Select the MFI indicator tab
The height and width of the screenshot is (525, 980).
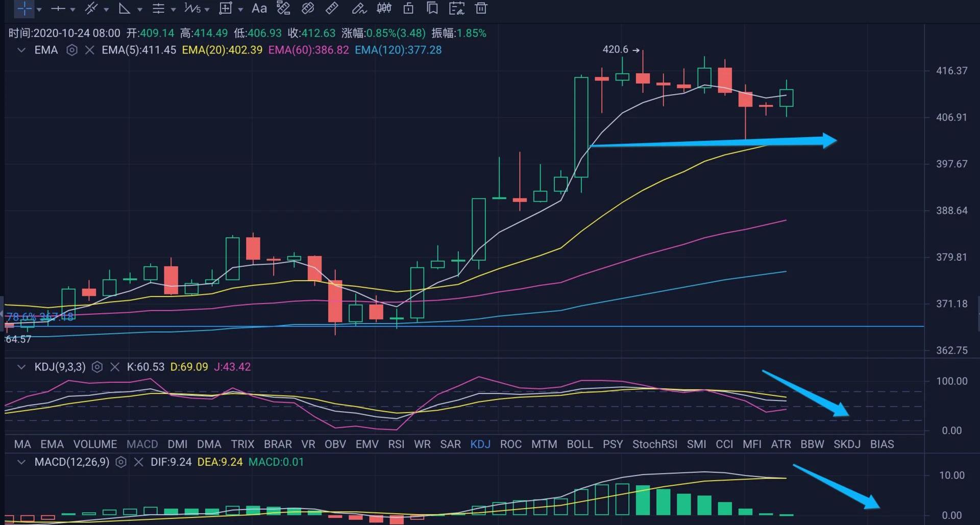[x=752, y=444]
